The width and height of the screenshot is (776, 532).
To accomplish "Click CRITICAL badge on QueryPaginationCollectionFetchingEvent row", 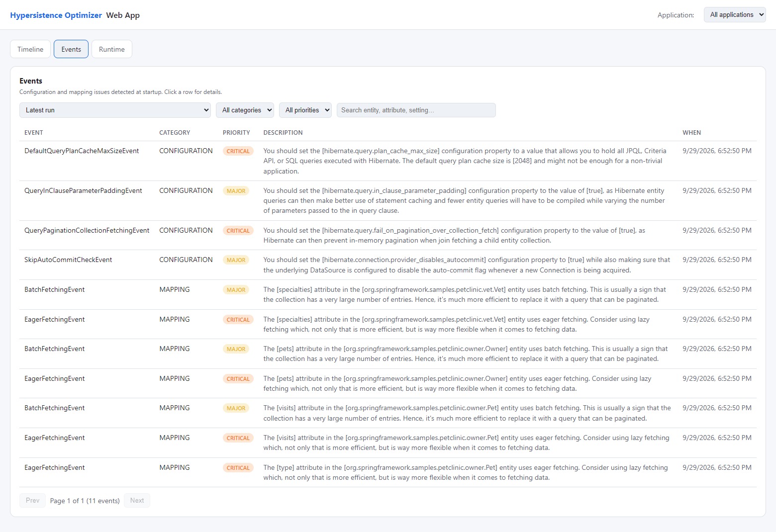I will tap(238, 231).
